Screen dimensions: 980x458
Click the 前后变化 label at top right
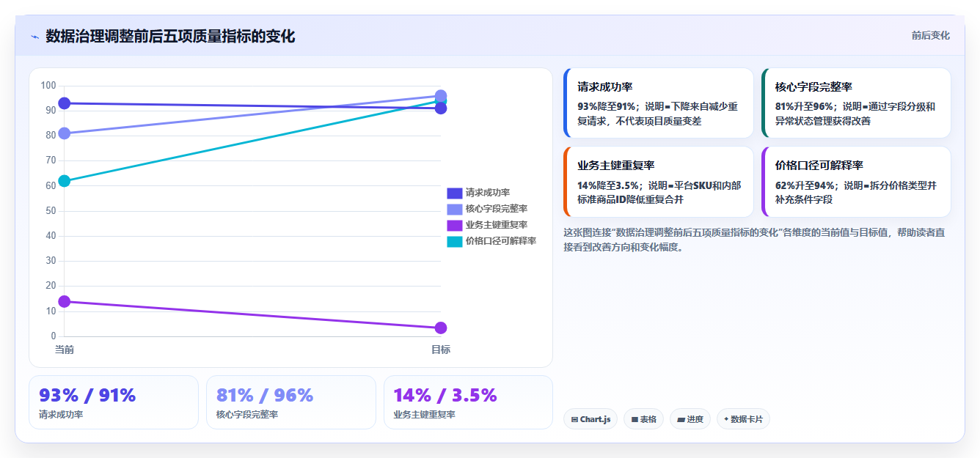(x=930, y=35)
